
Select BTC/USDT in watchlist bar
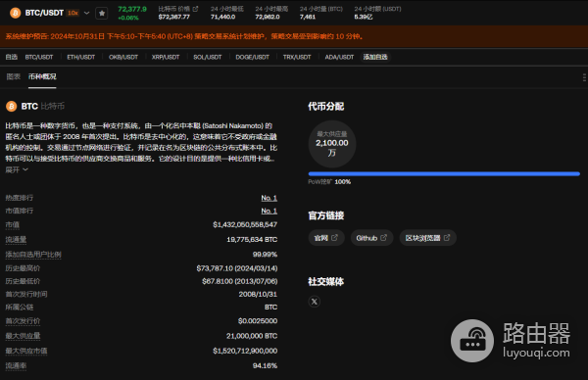[x=39, y=57]
